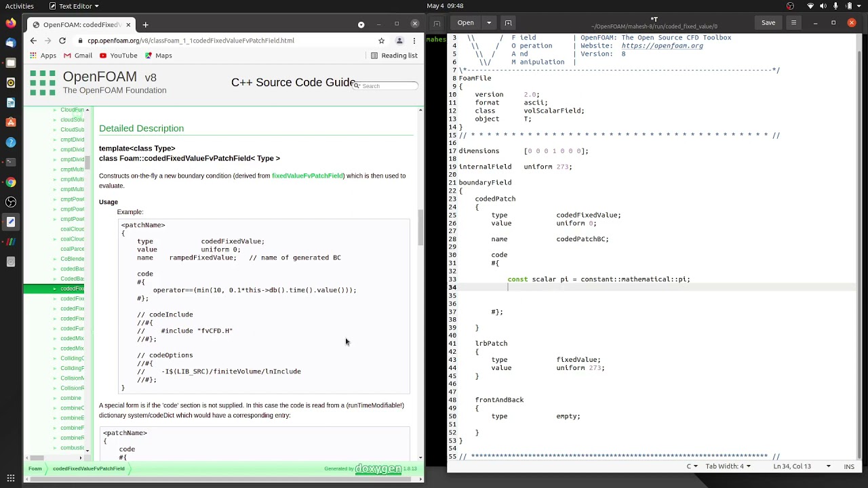Open the Ln 34, Col 13 position dropdown

[x=802, y=466]
